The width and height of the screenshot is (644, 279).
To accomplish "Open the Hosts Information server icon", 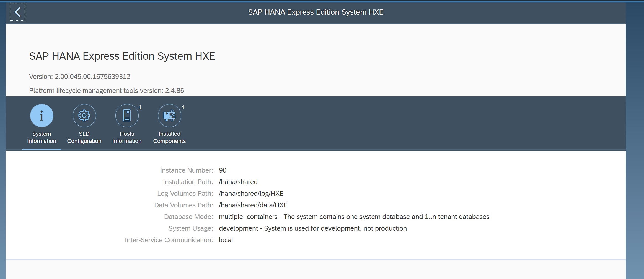I will click(x=127, y=116).
